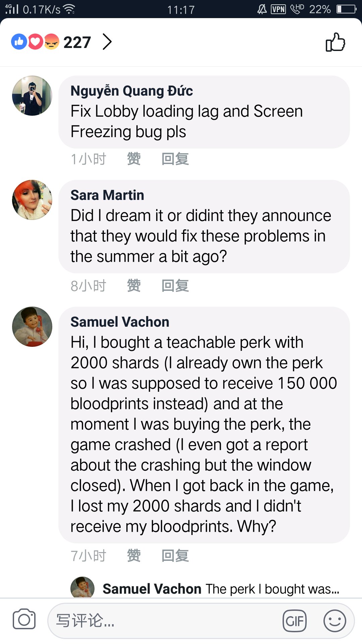Tap the angry face reaction icon
This screenshot has width=362, height=644.
tap(51, 42)
